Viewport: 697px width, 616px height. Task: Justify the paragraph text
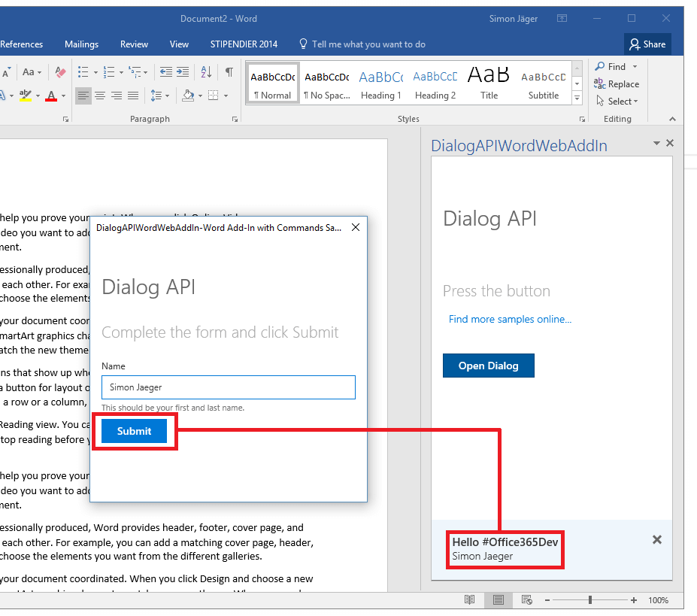pos(133,96)
